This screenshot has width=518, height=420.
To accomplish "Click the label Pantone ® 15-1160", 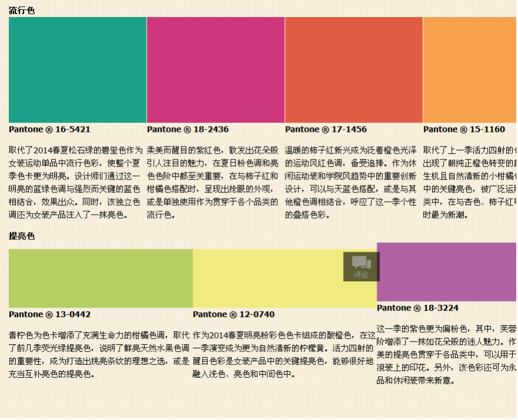I will [464, 130].
